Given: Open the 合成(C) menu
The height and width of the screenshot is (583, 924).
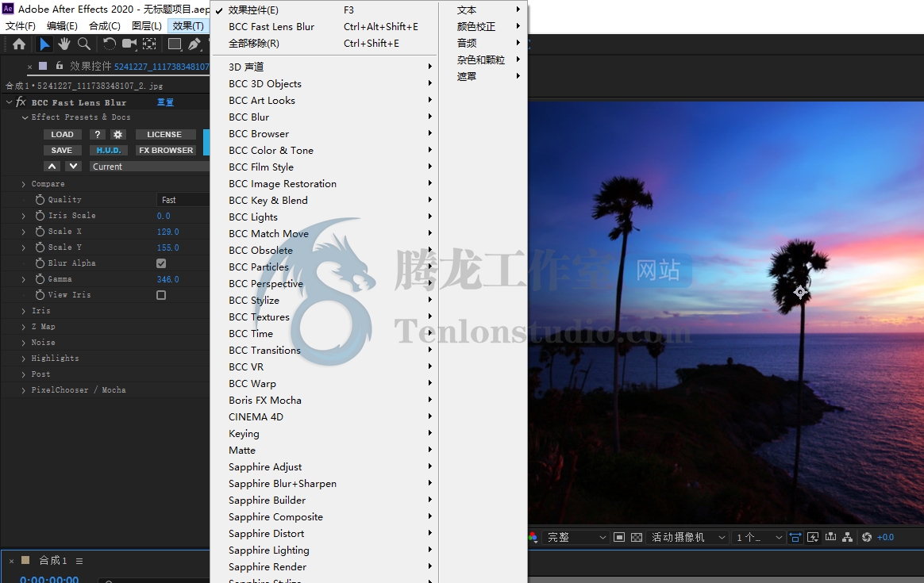Looking at the screenshot, I should [104, 26].
